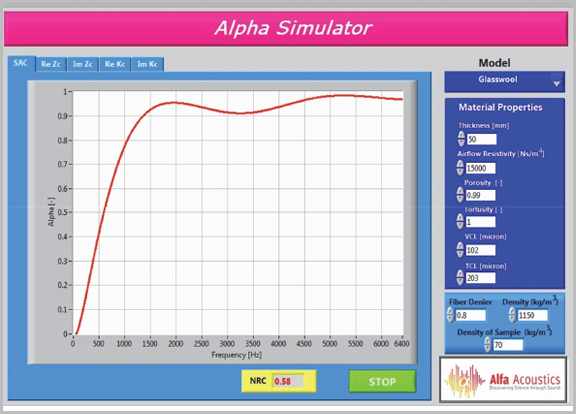
Task: Click the Density of Sample stepper arrows
Action: point(487,345)
